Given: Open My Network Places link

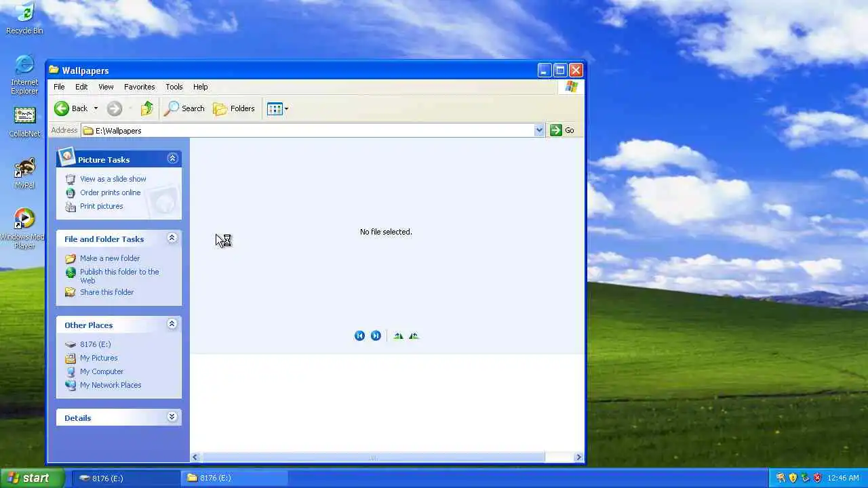Looking at the screenshot, I should pos(111,385).
